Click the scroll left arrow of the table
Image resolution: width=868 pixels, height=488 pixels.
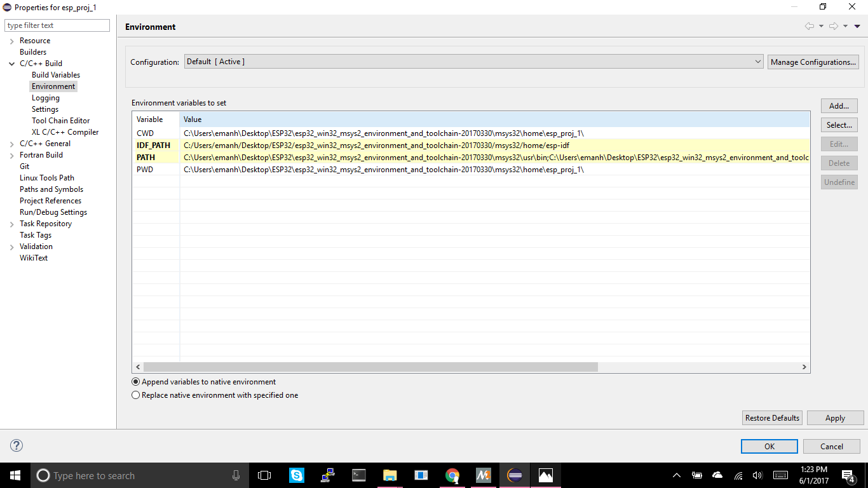tap(138, 367)
